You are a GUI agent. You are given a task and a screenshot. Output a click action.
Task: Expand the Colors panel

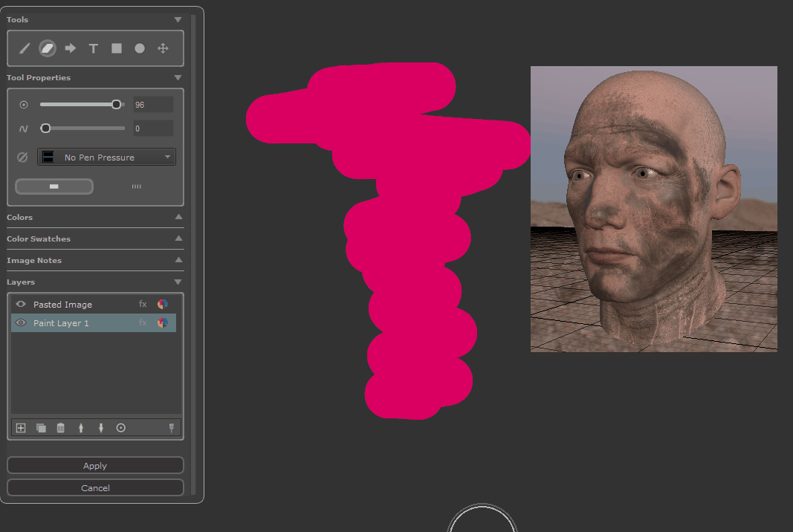pos(178,217)
